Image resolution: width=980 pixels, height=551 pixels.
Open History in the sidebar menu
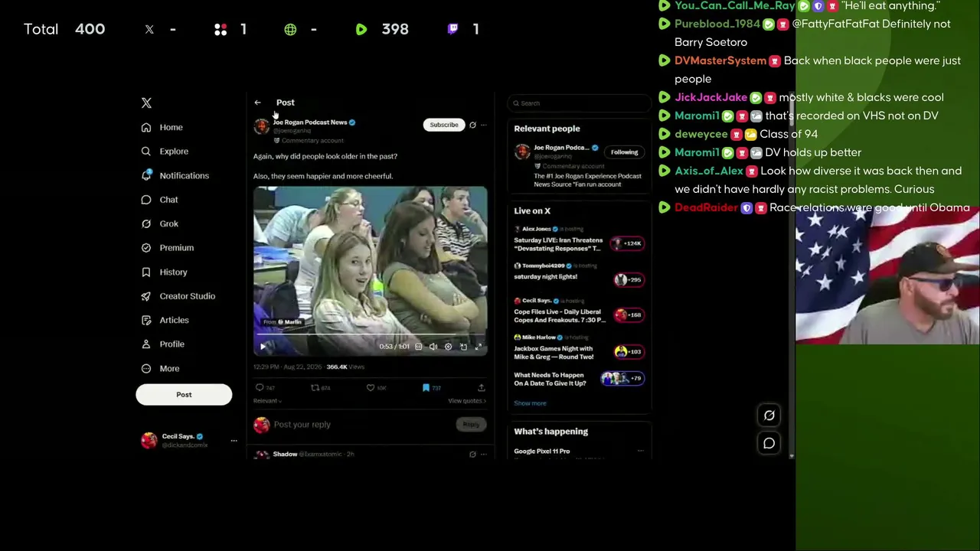[x=164, y=272]
